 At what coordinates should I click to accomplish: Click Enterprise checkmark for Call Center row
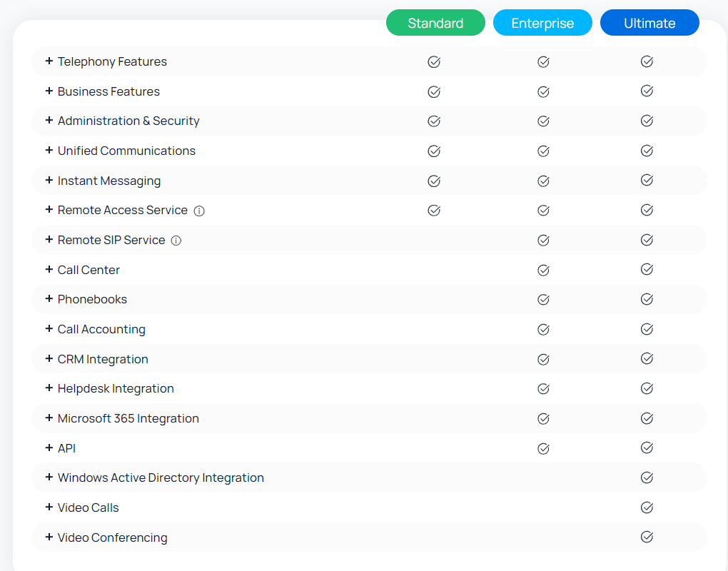pyautogui.click(x=543, y=270)
